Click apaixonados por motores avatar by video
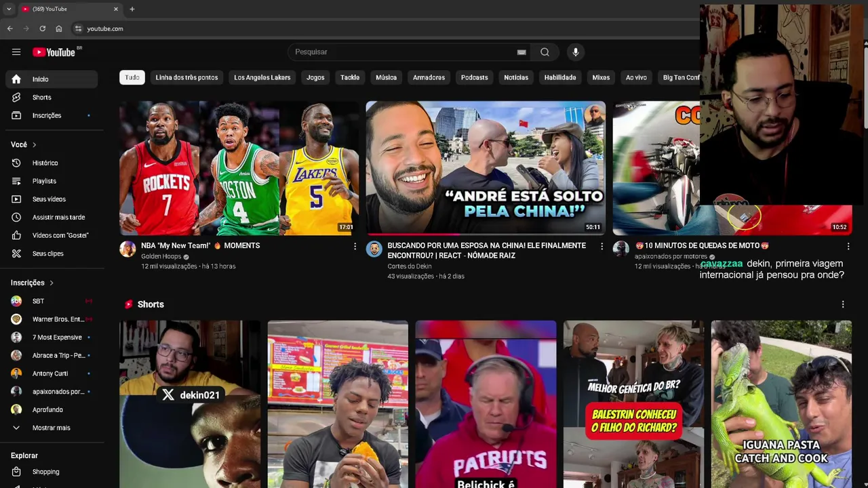The height and width of the screenshot is (488, 868). point(620,249)
